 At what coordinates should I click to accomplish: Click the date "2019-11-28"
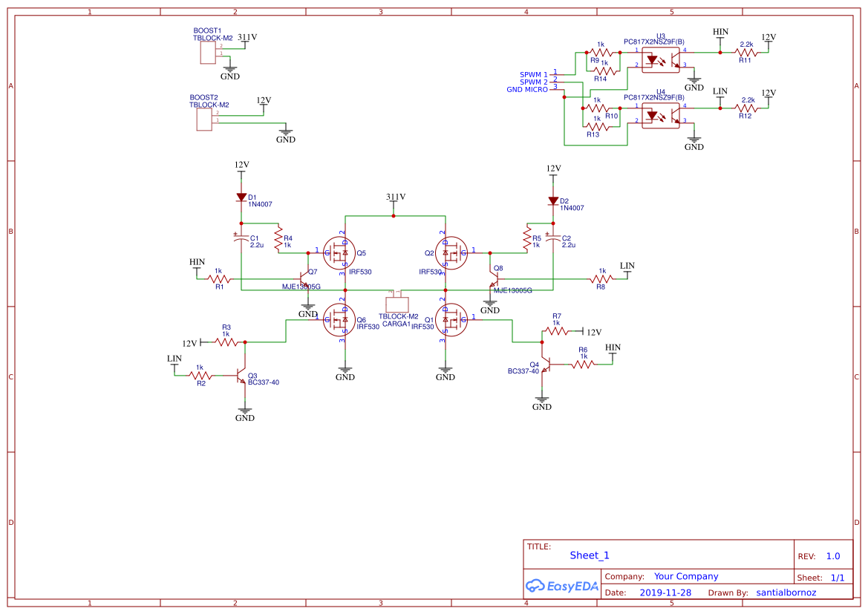665,592
